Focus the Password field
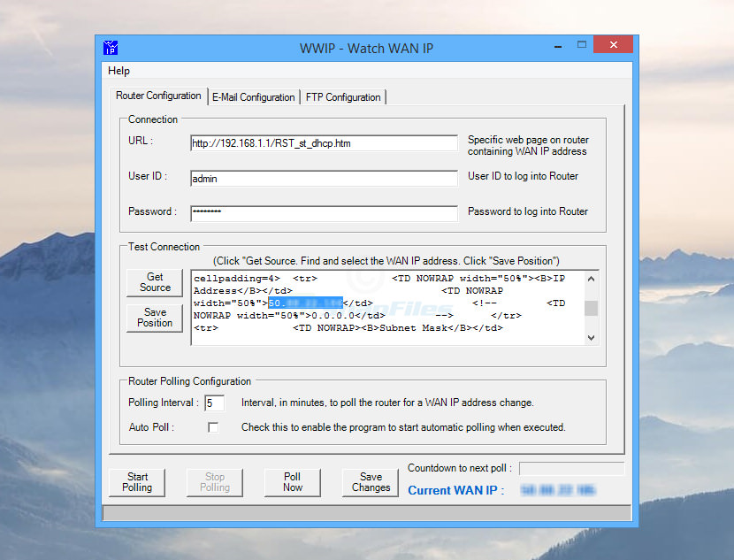Screen dimensions: 734x560 tap(323, 213)
